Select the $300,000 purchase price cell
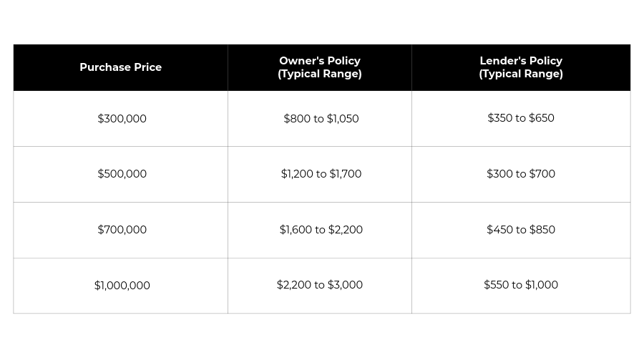 click(x=122, y=119)
